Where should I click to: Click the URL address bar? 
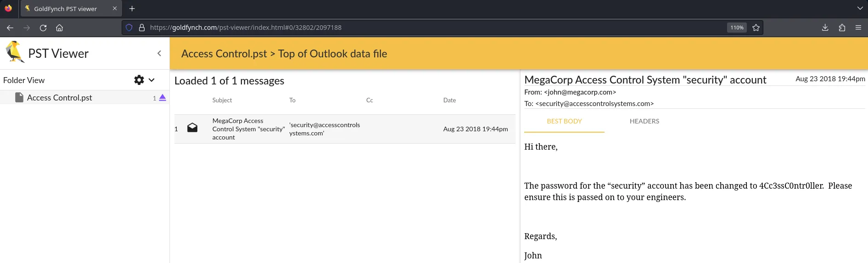[413, 28]
